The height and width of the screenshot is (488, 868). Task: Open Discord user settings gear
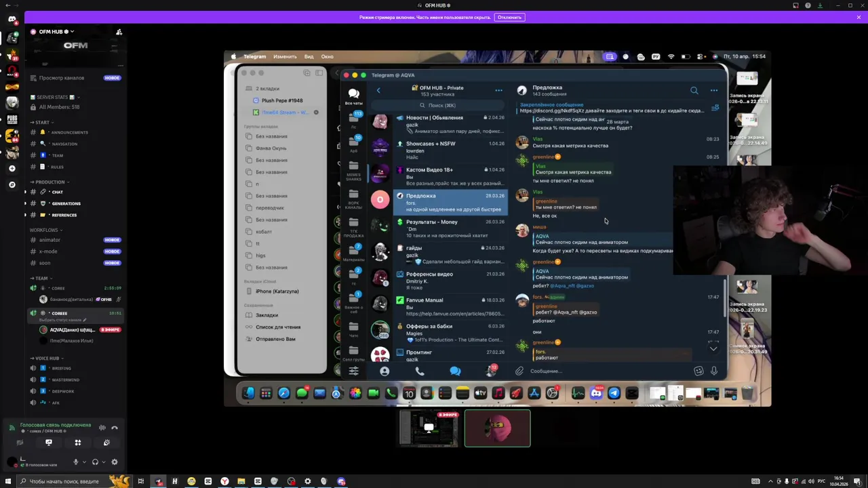point(115,462)
